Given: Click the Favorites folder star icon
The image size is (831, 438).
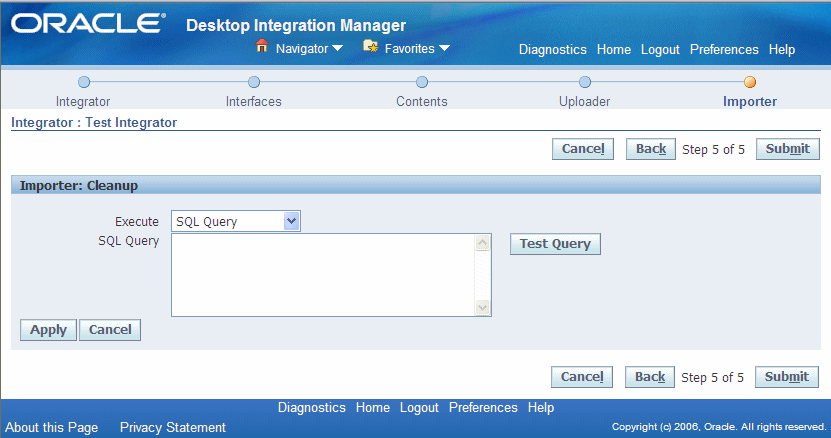Looking at the screenshot, I should click(x=370, y=47).
